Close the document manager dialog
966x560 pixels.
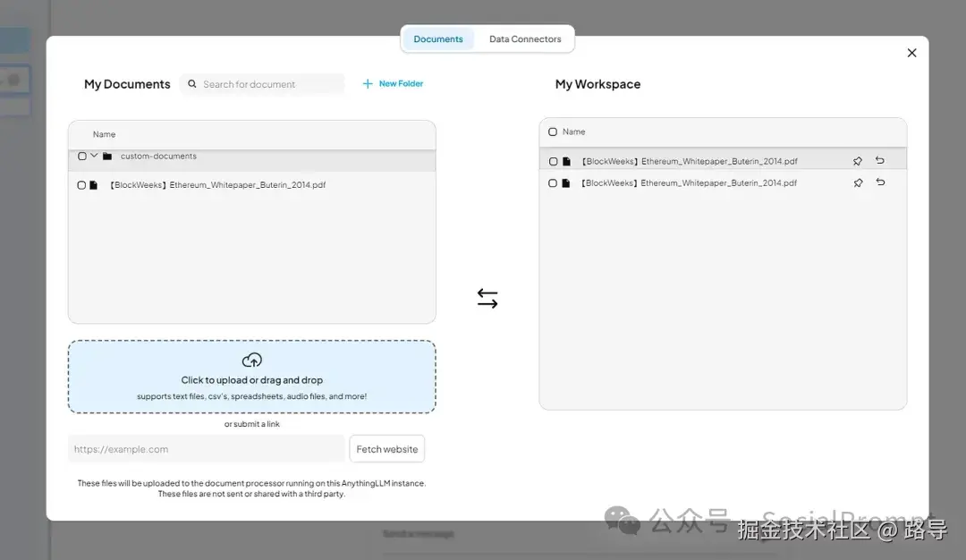pyautogui.click(x=911, y=53)
